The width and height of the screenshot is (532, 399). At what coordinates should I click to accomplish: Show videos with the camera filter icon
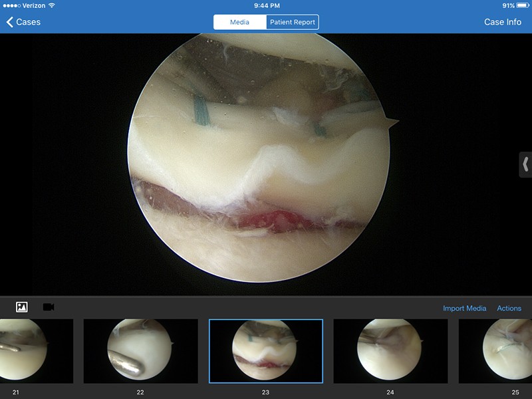(49, 307)
